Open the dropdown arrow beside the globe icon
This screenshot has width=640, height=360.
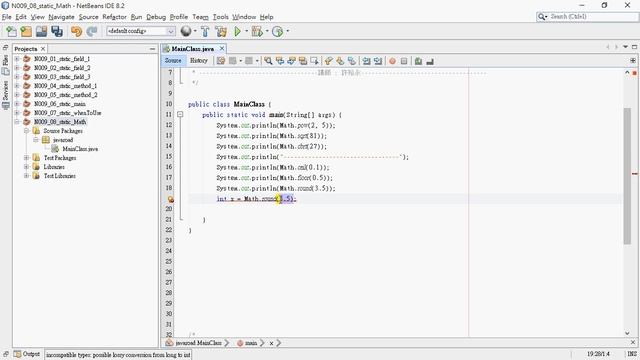(x=195, y=31)
